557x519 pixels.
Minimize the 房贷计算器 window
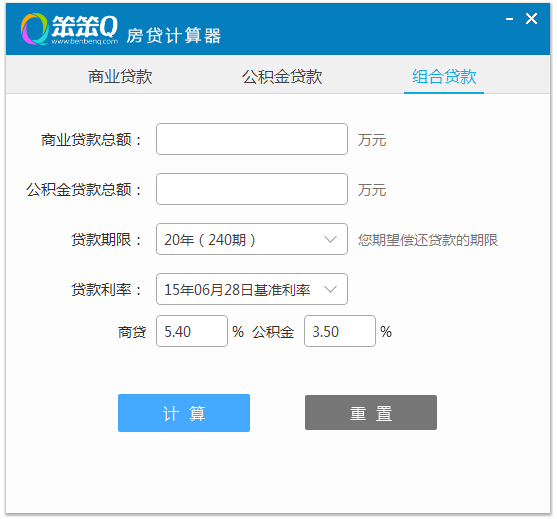coord(509,19)
